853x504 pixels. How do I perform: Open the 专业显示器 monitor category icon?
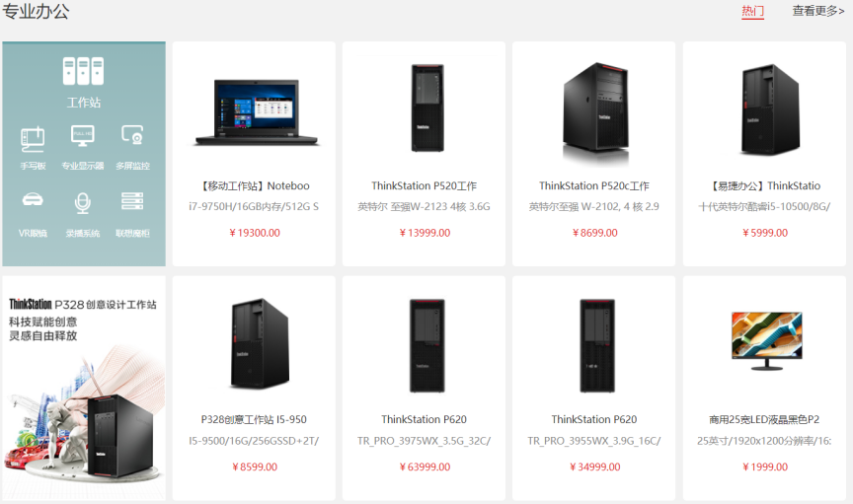(83, 136)
